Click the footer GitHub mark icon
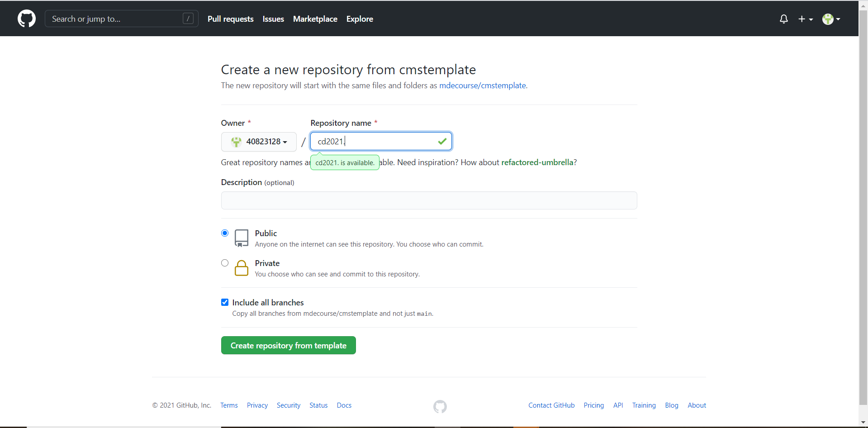This screenshot has width=868, height=428. tap(440, 407)
